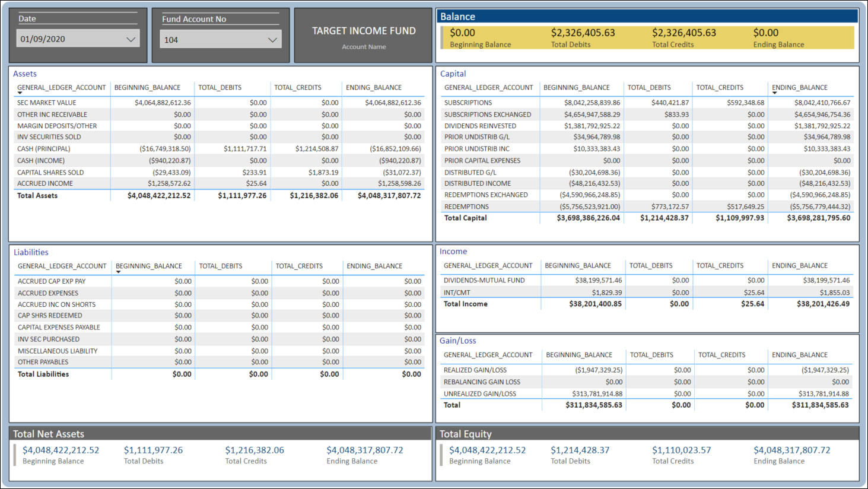Screen dimensions: 868x489
Task: Click Liabilities TOTAL_DEBITS column header
Action: click(220, 266)
